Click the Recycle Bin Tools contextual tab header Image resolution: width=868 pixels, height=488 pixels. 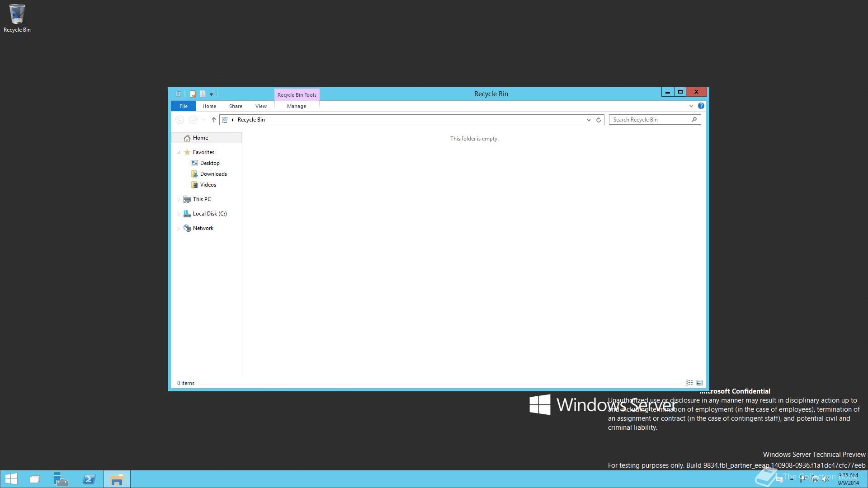pyautogui.click(x=297, y=95)
